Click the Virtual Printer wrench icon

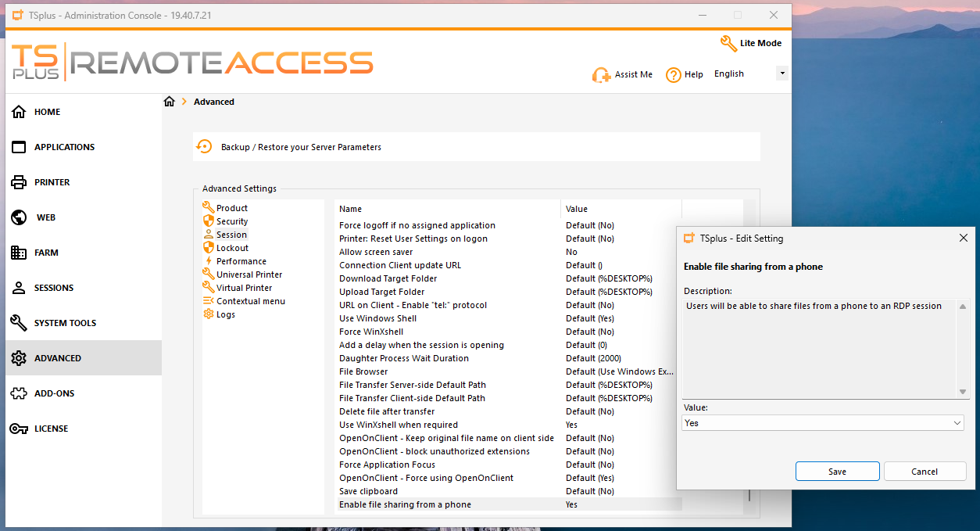point(208,287)
